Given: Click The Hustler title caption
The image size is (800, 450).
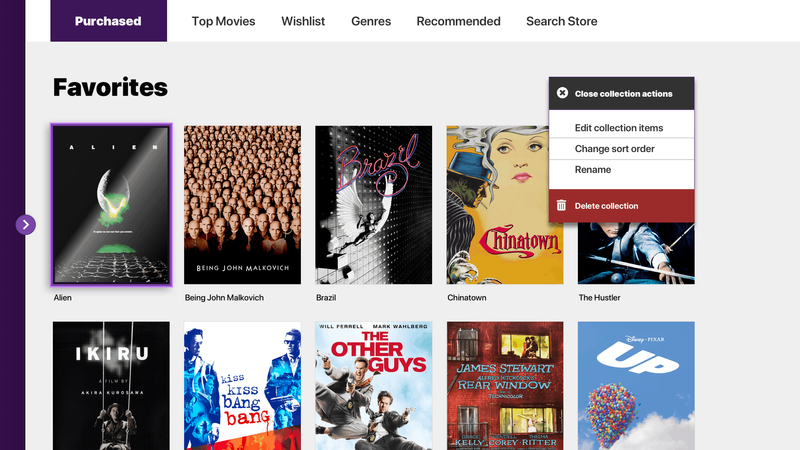Looking at the screenshot, I should click(599, 297).
